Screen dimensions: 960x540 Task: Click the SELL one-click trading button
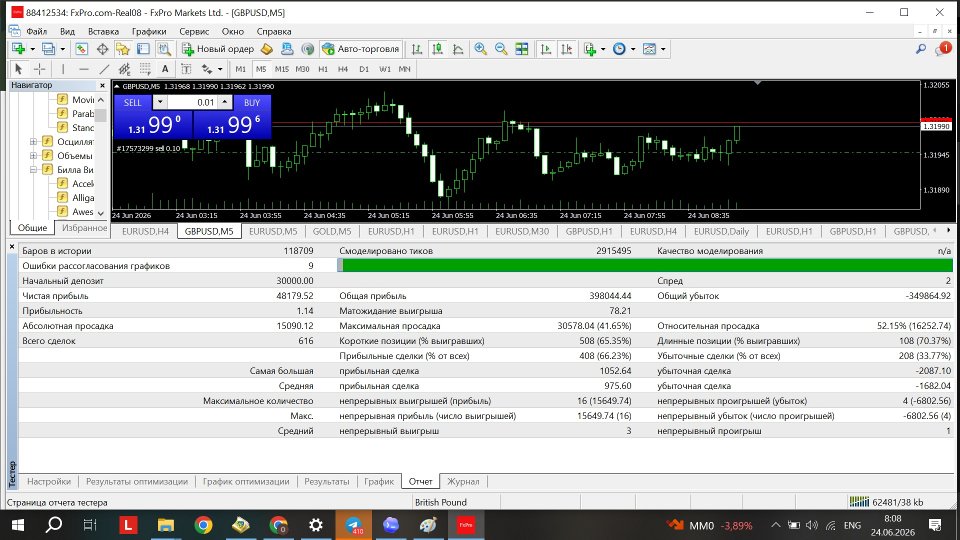(x=133, y=102)
